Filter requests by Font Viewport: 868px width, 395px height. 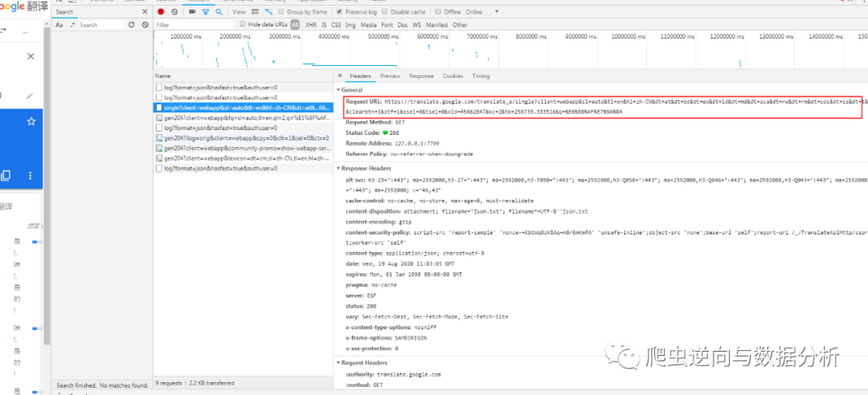(387, 25)
